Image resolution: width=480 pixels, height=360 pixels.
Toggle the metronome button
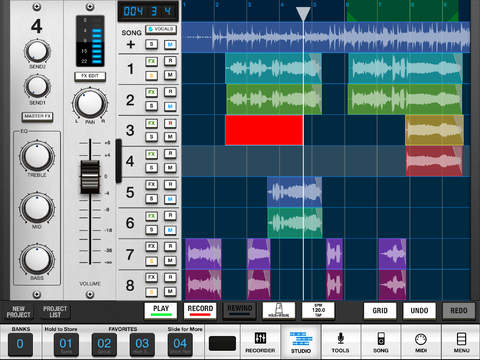point(279,310)
